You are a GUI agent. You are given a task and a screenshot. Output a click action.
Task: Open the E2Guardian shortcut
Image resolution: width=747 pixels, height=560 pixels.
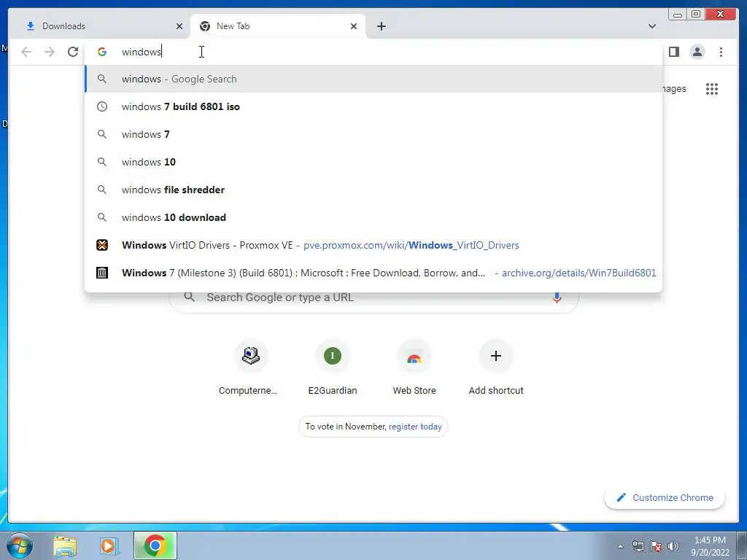[x=333, y=367]
